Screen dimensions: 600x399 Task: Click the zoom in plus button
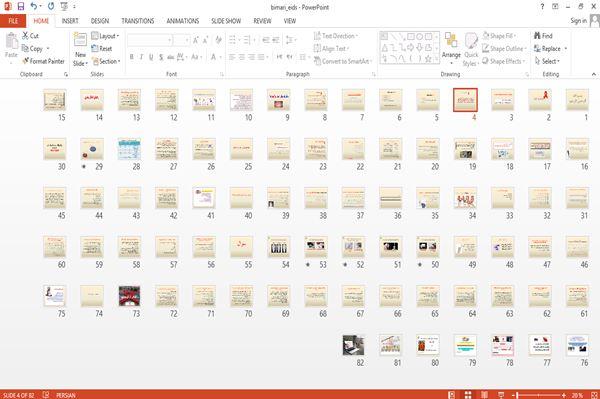pos(564,395)
